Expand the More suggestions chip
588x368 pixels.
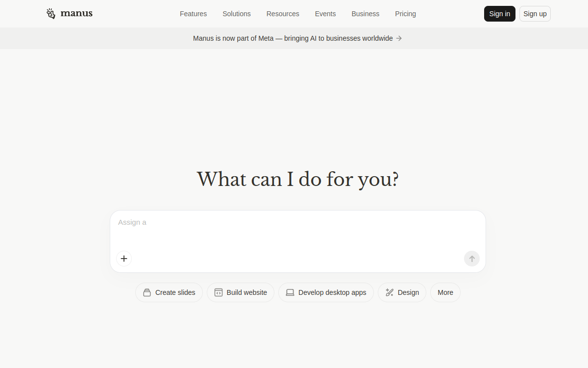point(445,292)
